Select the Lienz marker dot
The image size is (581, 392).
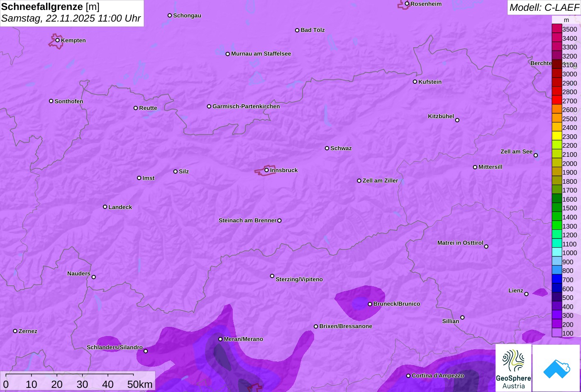click(x=526, y=294)
